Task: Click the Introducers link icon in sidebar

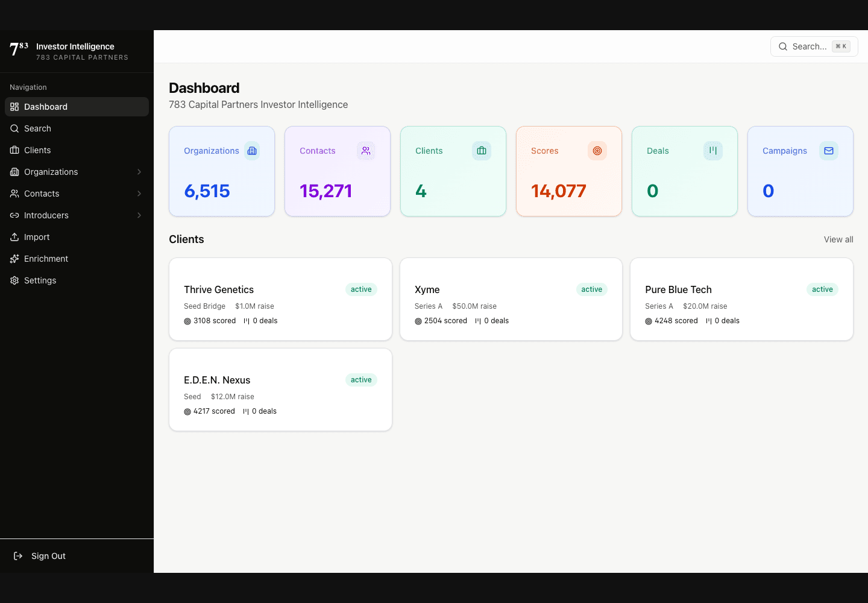Action: (14, 215)
